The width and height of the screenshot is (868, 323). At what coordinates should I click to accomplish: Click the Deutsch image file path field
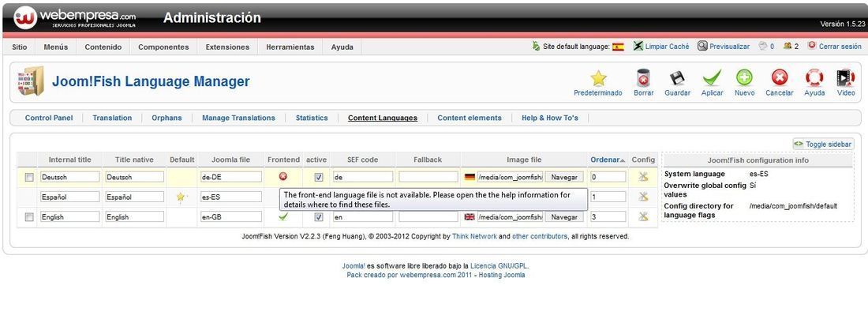(x=510, y=177)
